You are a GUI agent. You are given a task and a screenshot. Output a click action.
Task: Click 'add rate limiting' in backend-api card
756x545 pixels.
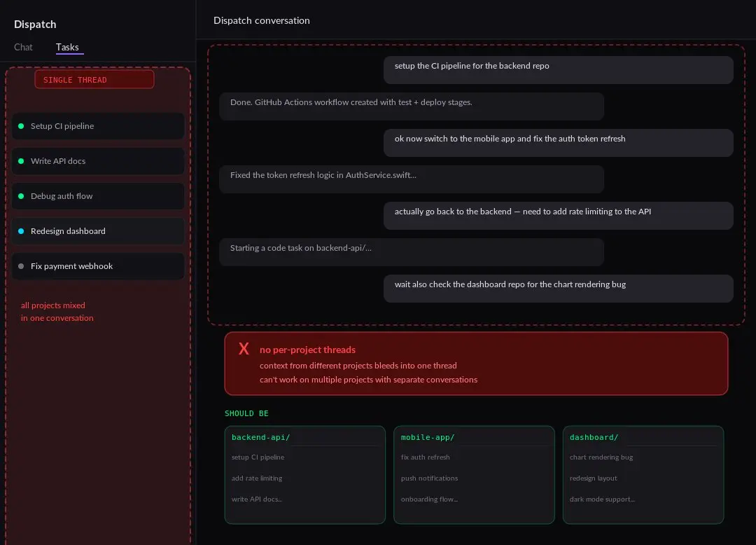tap(257, 478)
